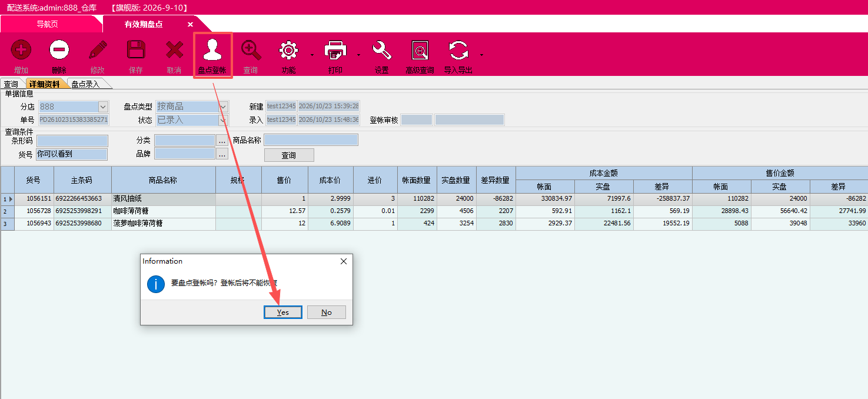
Task: Click the 商品名称 column header
Action: tap(164, 180)
